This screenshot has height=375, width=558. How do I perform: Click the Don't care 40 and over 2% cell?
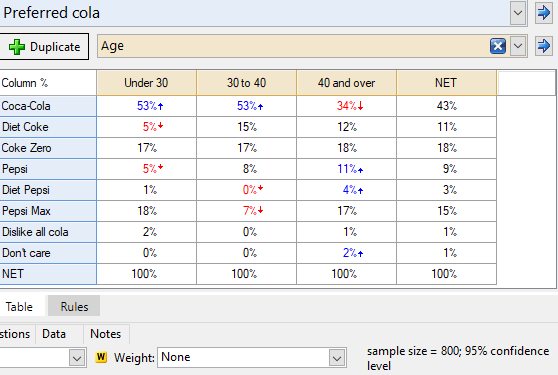(346, 253)
